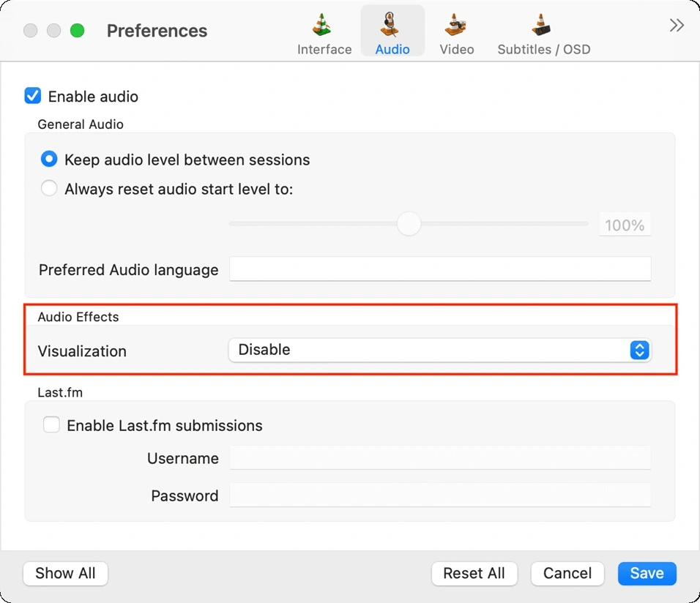
Task: Change Visualization from Disable to another option
Action: (x=439, y=350)
